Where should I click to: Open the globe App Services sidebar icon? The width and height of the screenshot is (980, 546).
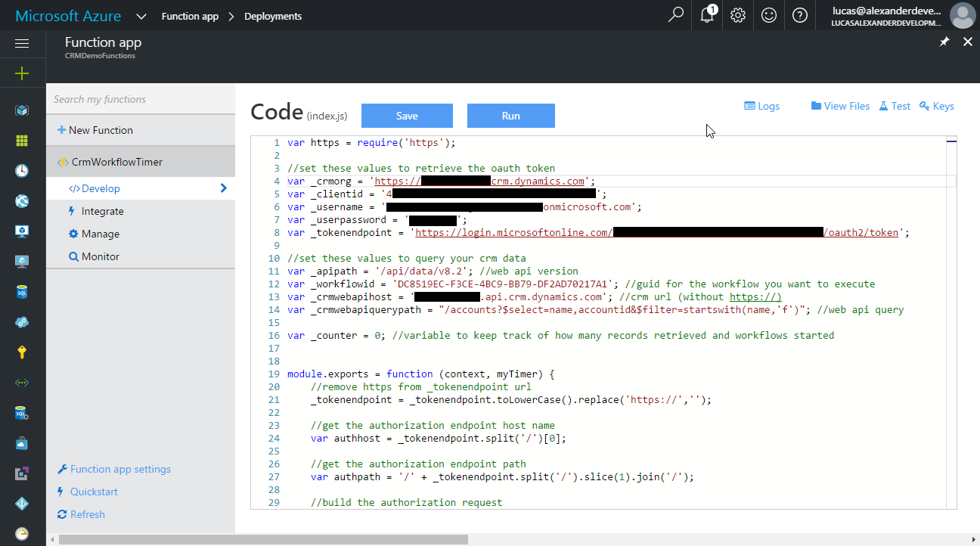pos(22,201)
